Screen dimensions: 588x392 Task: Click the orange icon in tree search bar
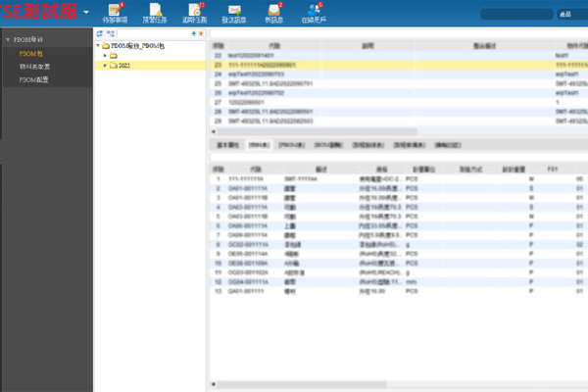tap(201, 33)
